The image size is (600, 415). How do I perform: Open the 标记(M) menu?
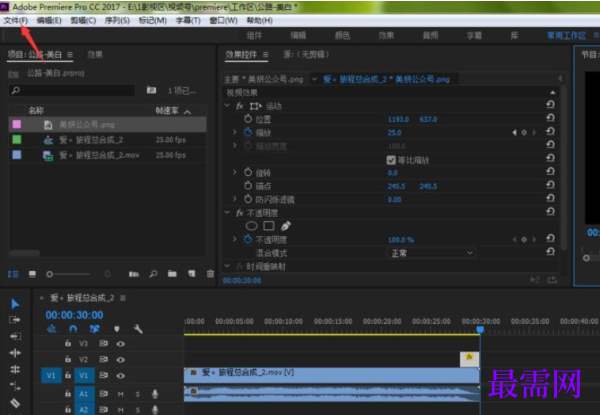pyautogui.click(x=152, y=21)
